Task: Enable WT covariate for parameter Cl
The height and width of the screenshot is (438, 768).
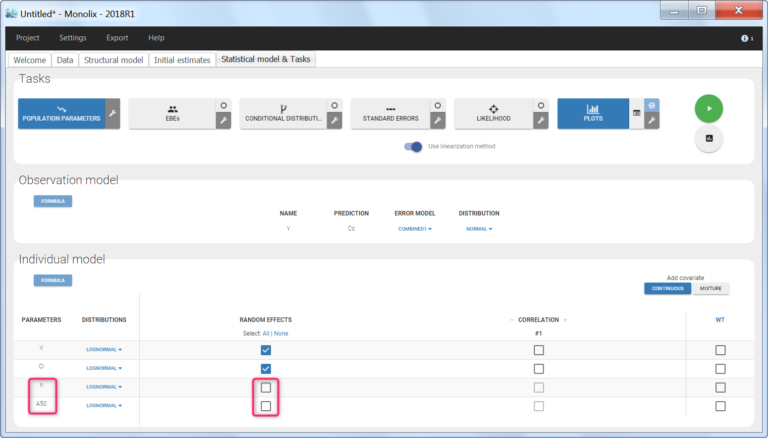Action: [x=720, y=368]
